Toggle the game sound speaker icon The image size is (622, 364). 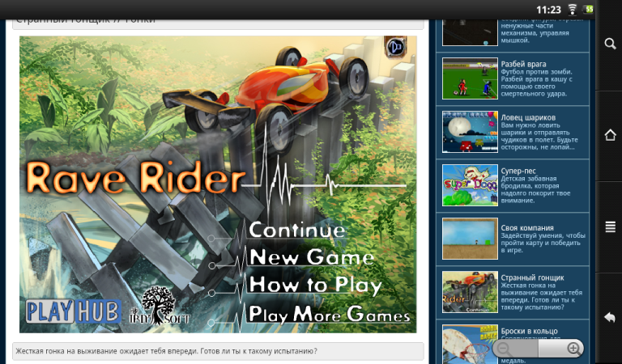[x=395, y=47]
